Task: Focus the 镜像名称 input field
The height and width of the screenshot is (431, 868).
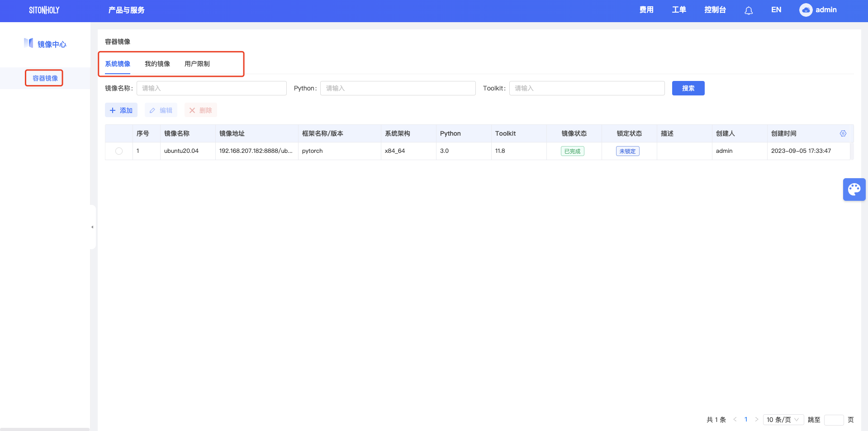Action: click(x=212, y=88)
